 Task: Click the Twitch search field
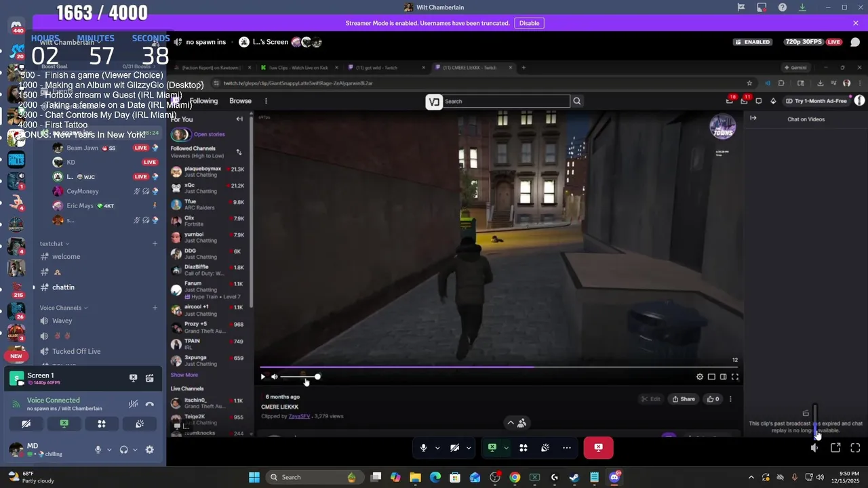(507, 102)
